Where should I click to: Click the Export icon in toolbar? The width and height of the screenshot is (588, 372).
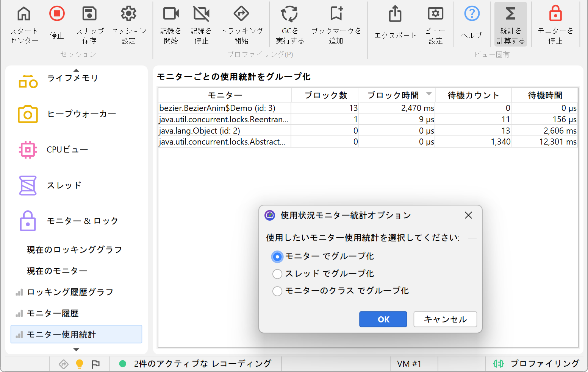(x=395, y=14)
